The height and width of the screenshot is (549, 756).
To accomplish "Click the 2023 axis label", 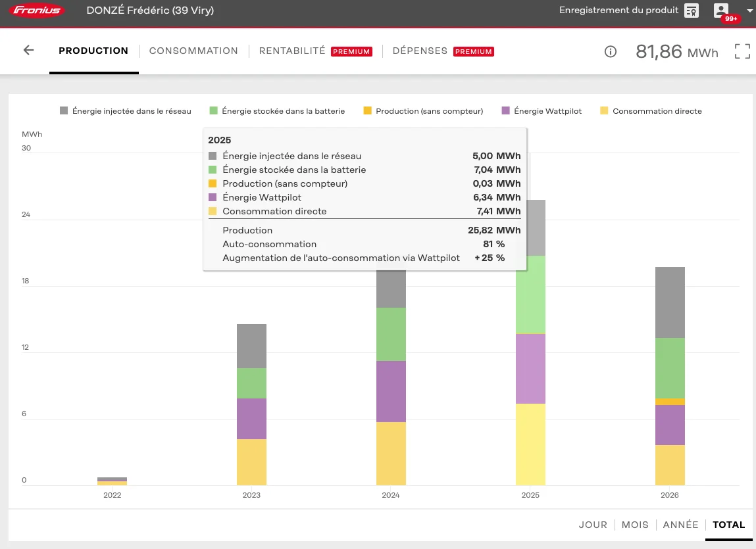I will coord(251,495).
